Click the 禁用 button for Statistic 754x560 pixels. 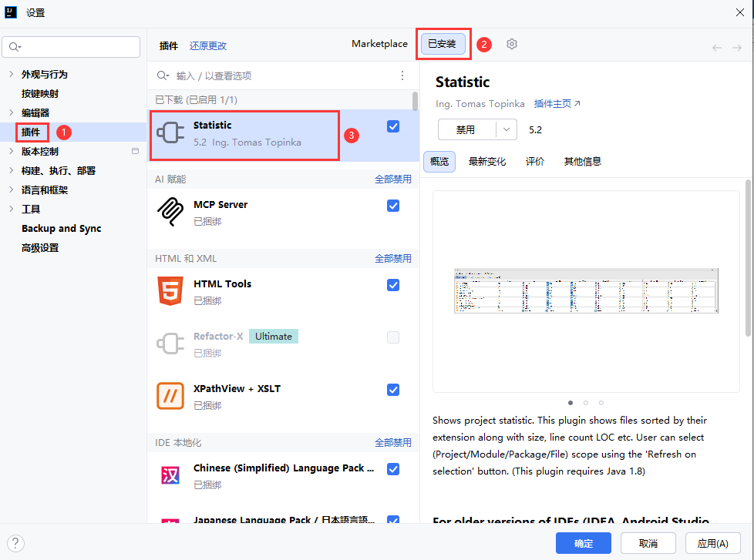466,129
